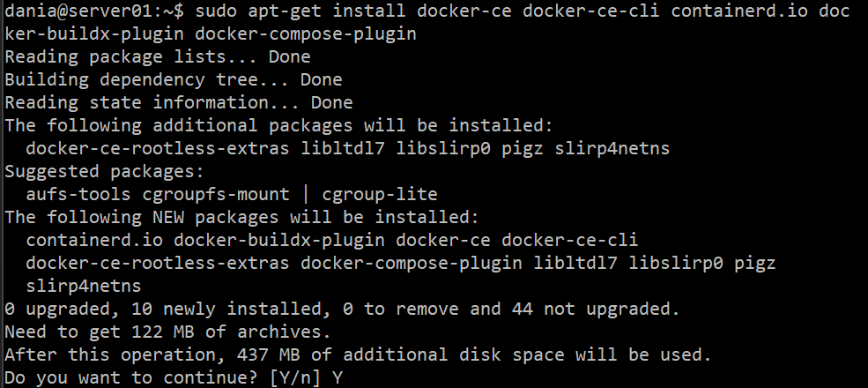
Task: Click the '44 not upgraded' text
Action: (x=592, y=310)
